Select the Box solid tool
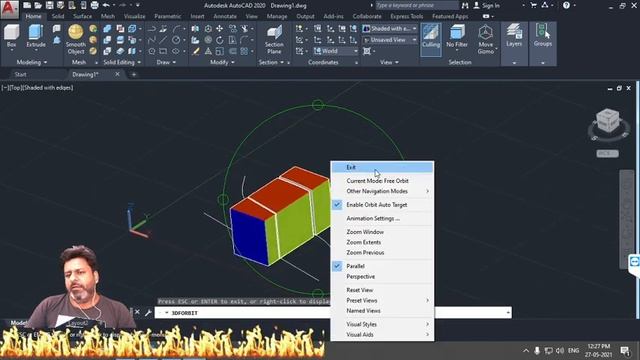Viewport: 640px width, 360px height. pyautogui.click(x=11, y=36)
